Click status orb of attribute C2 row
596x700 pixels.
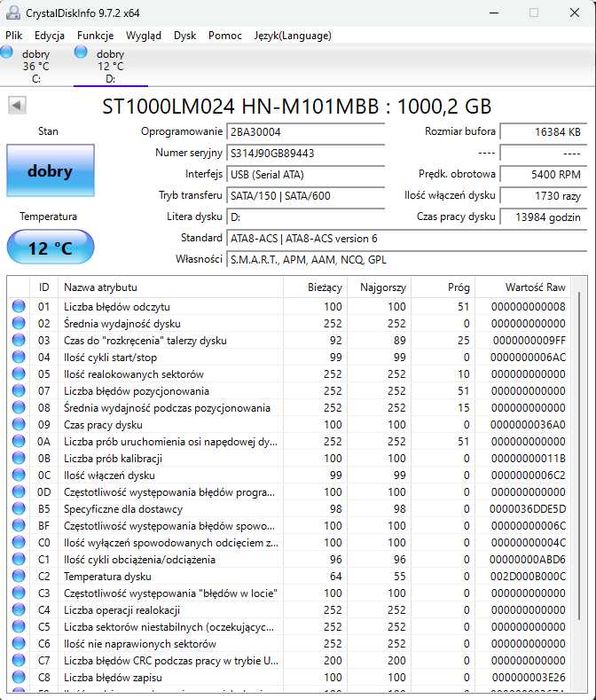pos(18,576)
